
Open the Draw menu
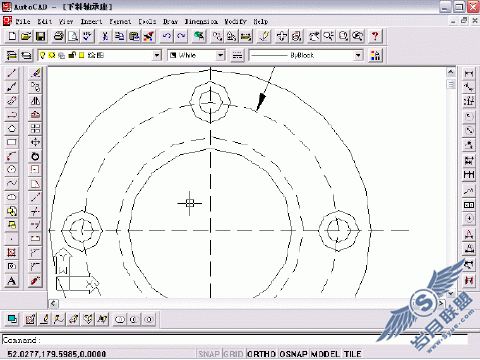pyautogui.click(x=170, y=22)
